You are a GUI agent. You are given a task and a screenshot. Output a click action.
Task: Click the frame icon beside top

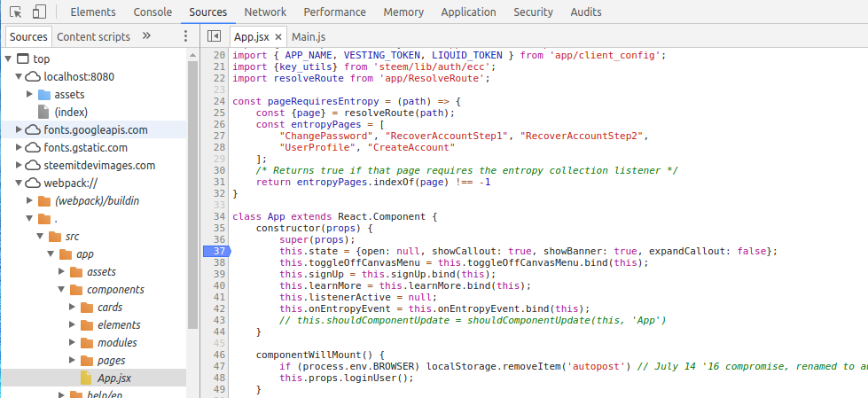22,59
